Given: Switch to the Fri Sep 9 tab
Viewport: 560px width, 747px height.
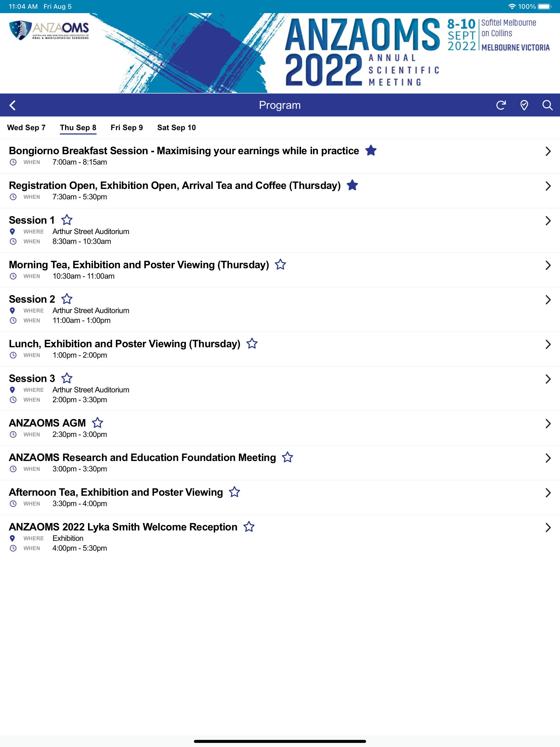Looking at the screenshot, I should [127, 128].
